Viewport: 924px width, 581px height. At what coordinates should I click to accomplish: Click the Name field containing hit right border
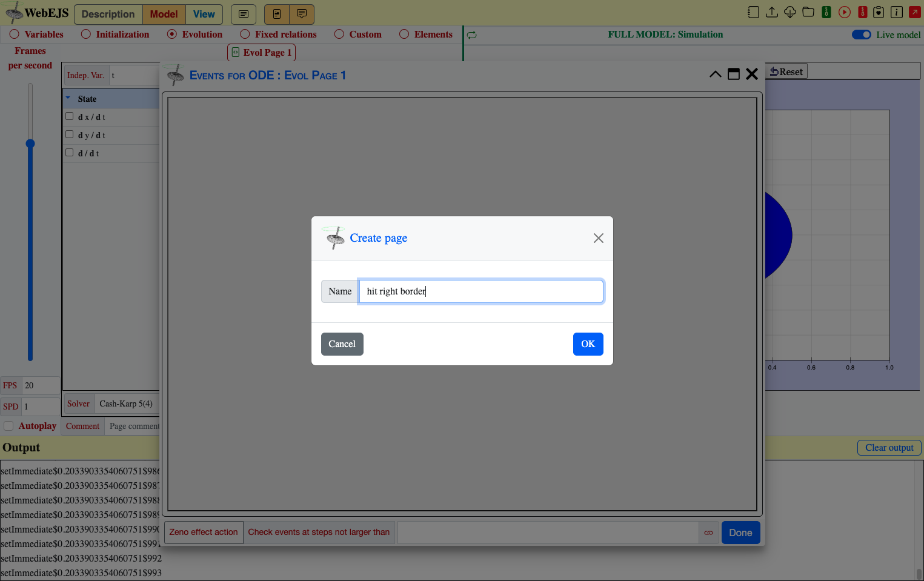tap(481, 291)
